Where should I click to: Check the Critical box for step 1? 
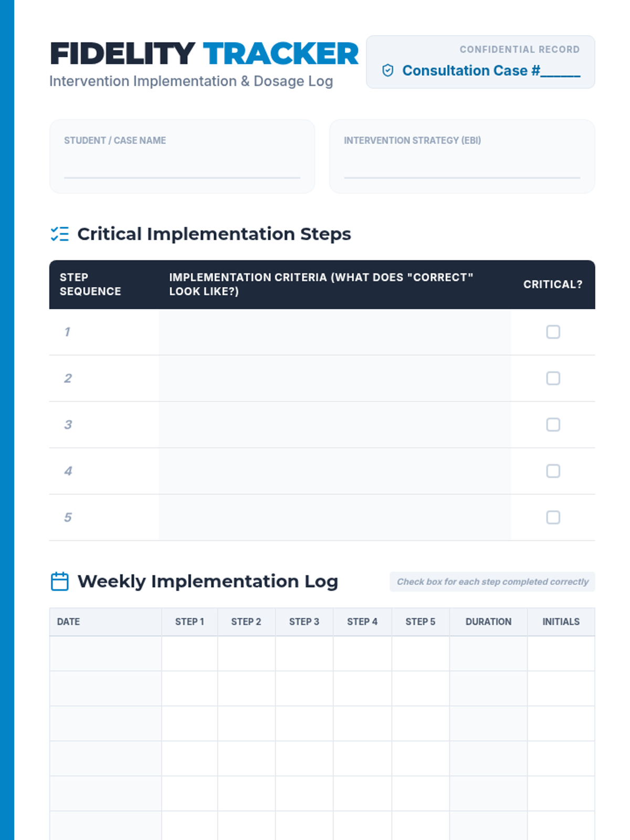[553, 332]
